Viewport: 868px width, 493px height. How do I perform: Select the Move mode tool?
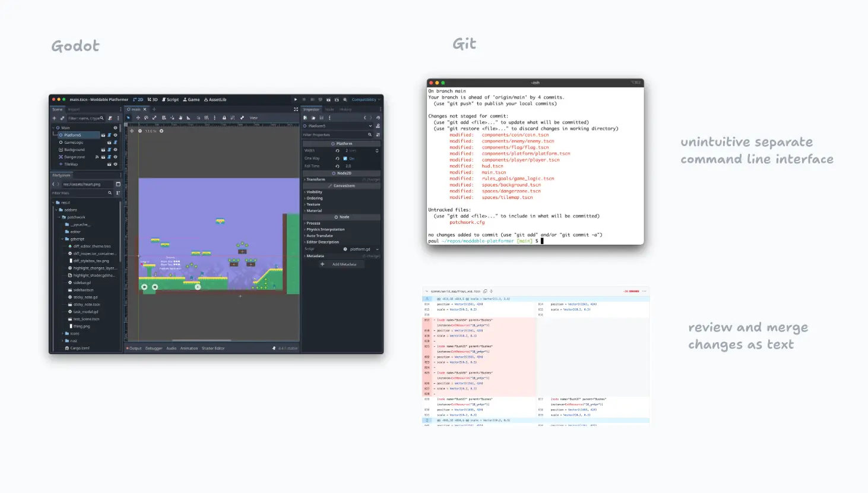(138, 118)
